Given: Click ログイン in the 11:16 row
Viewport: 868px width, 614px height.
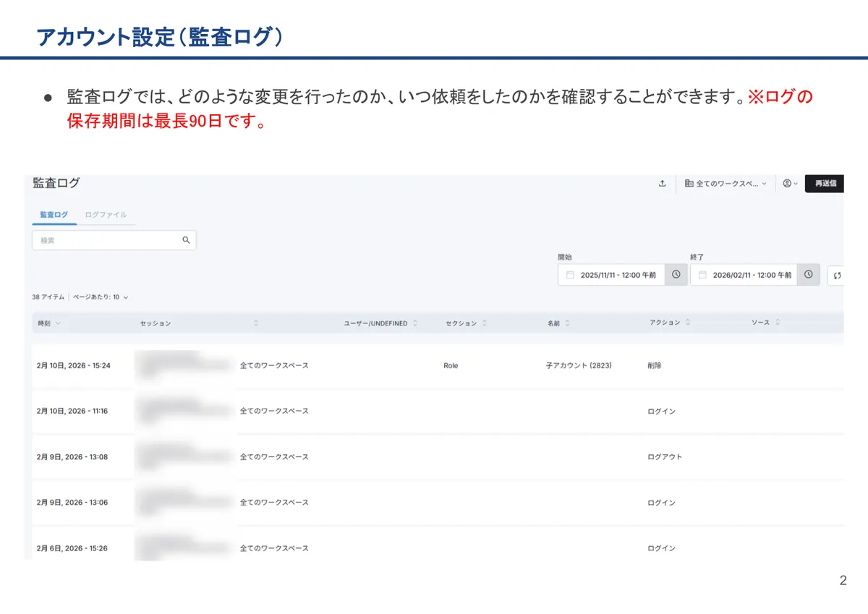Looking at the screenshot, I should click(662, 412).
